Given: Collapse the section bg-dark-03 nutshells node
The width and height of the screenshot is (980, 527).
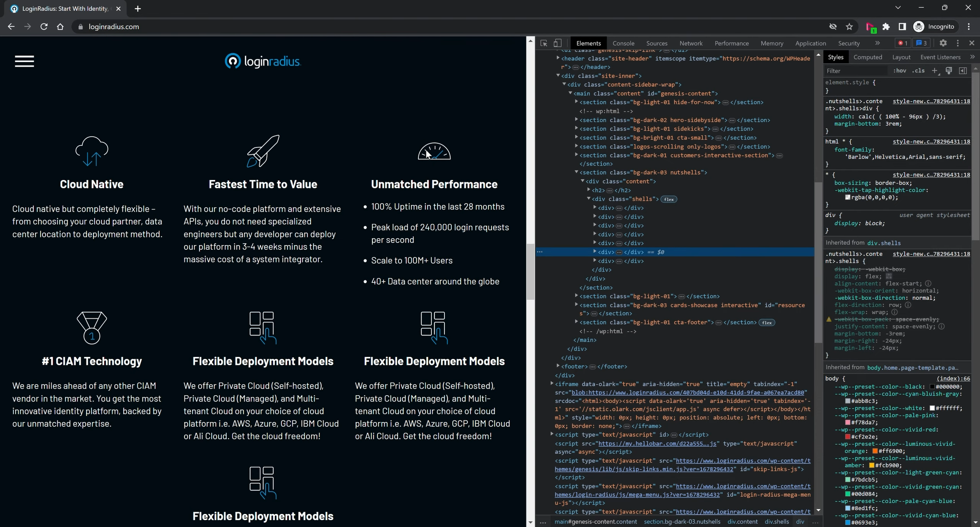Looking at the screenshot, I should pyautogui.click(x=577, y=172).
